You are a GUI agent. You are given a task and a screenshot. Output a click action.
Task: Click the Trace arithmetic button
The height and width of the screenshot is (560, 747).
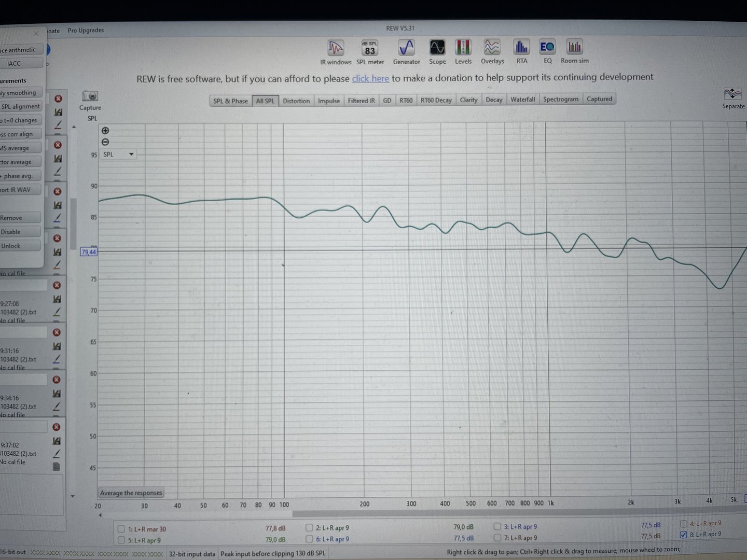pos(21,50)
